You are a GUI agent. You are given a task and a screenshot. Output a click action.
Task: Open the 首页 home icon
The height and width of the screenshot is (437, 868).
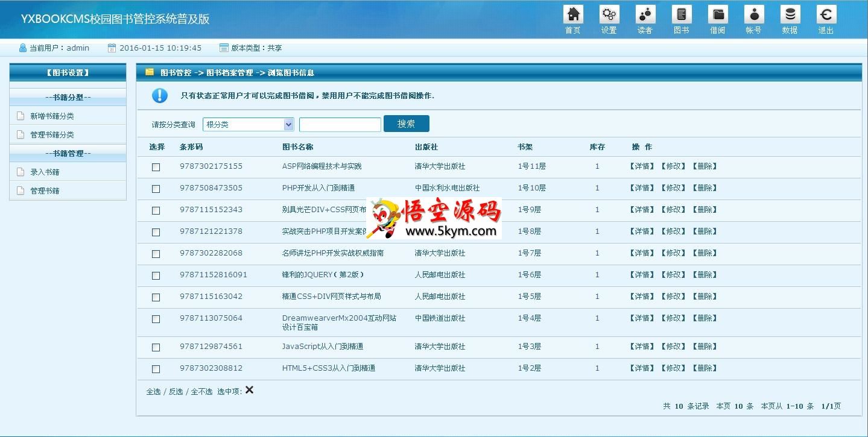pyautogui.click(x=573, y=14)
